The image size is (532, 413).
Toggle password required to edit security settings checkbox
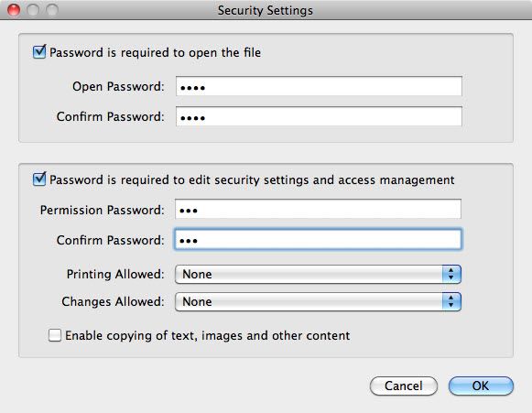coord(39,179)
